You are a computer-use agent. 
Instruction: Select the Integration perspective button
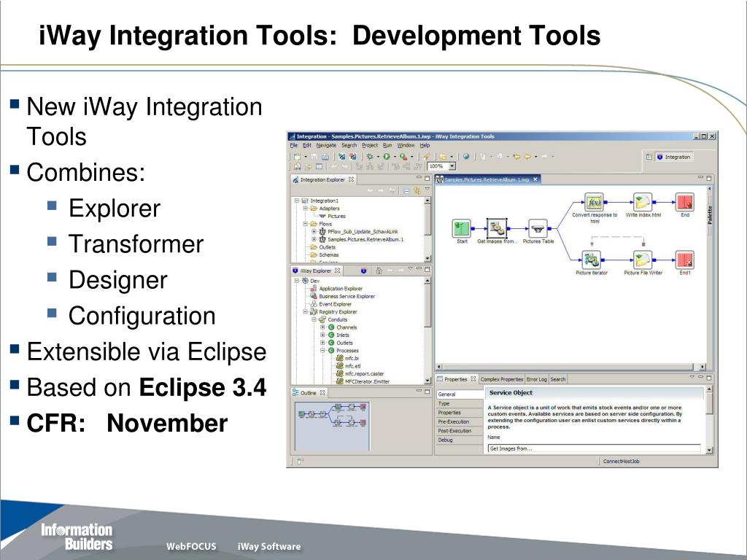point(673,157)
